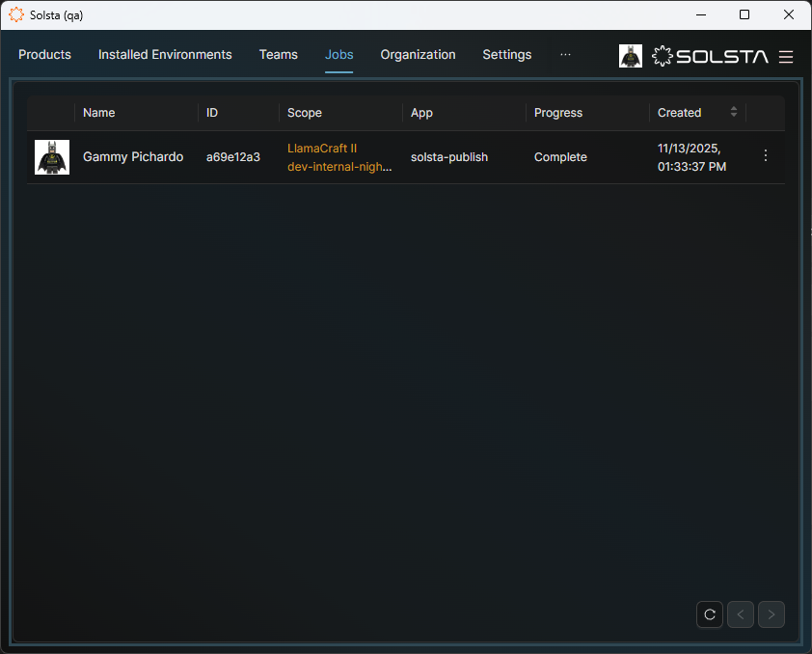
Task: Click the user avatar in the header
Action: pyautogui.click(x=631, y=56)
